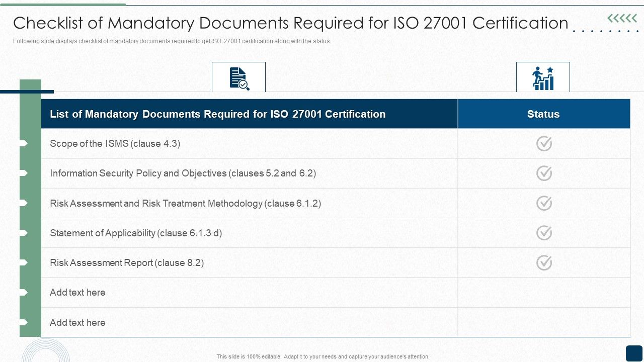Select 'Information Security Policy and Objectives' text
This screenshot has width=644, height=362.
click(x=183, y=173)
